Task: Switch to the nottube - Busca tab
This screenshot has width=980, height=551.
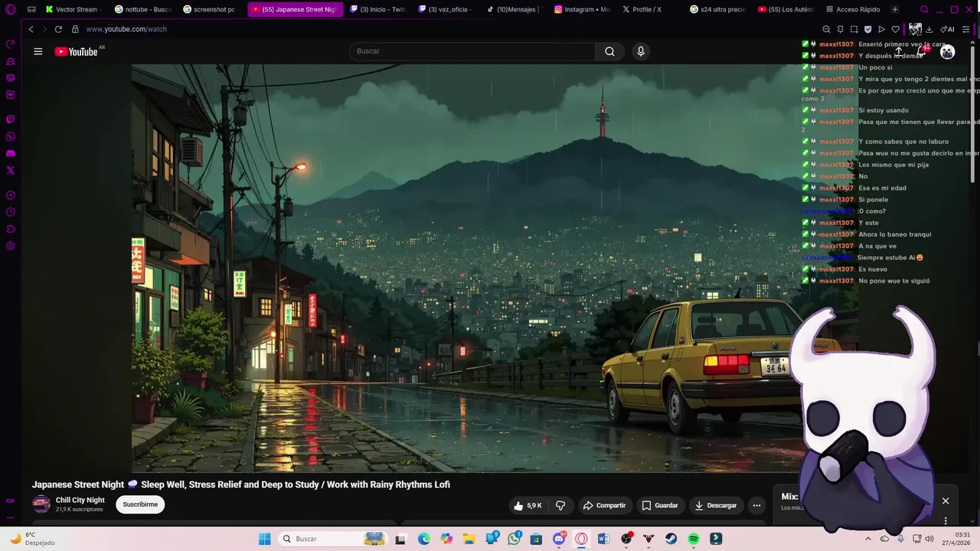Action: [x=143, y=9]
